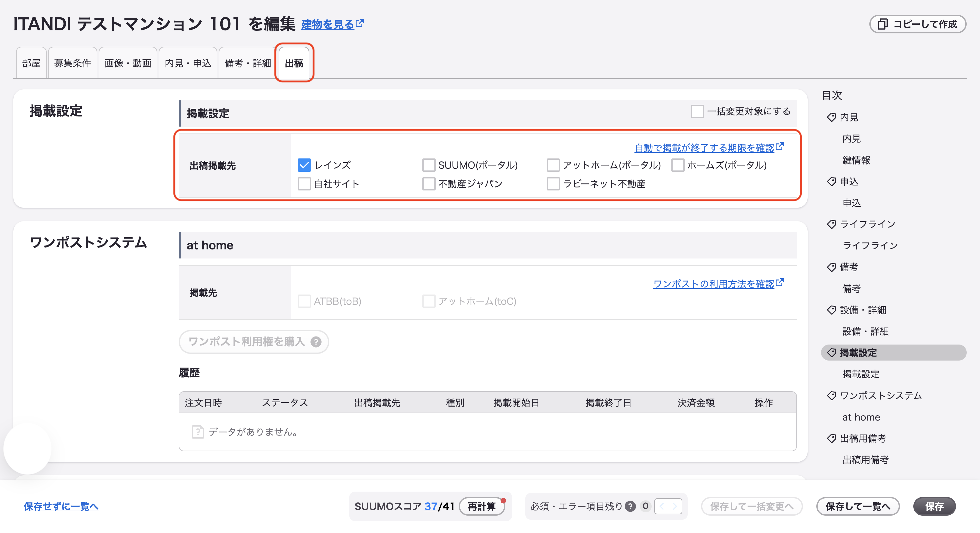Go to the 内見・申込 tab
The width and height of the screenshot is (980, 533).
(188, 63)
